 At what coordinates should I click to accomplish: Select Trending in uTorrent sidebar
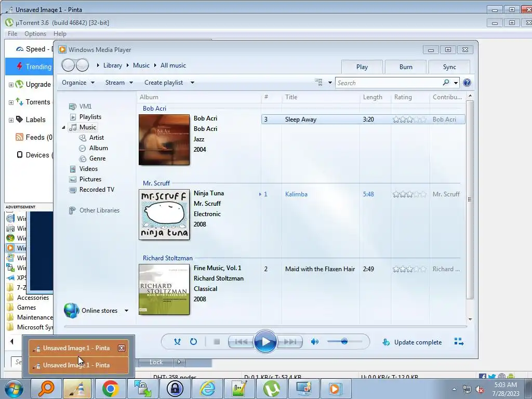[30, 66]
